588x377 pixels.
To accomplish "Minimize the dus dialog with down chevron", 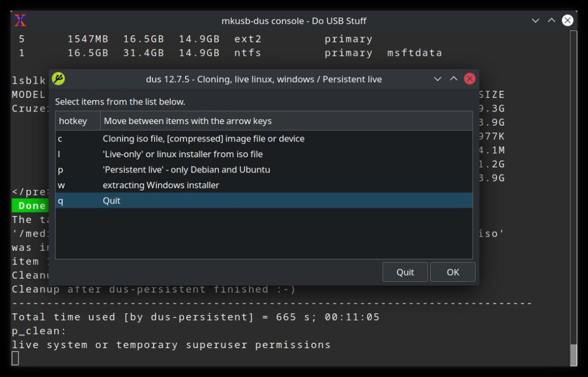I will [437, 79].
